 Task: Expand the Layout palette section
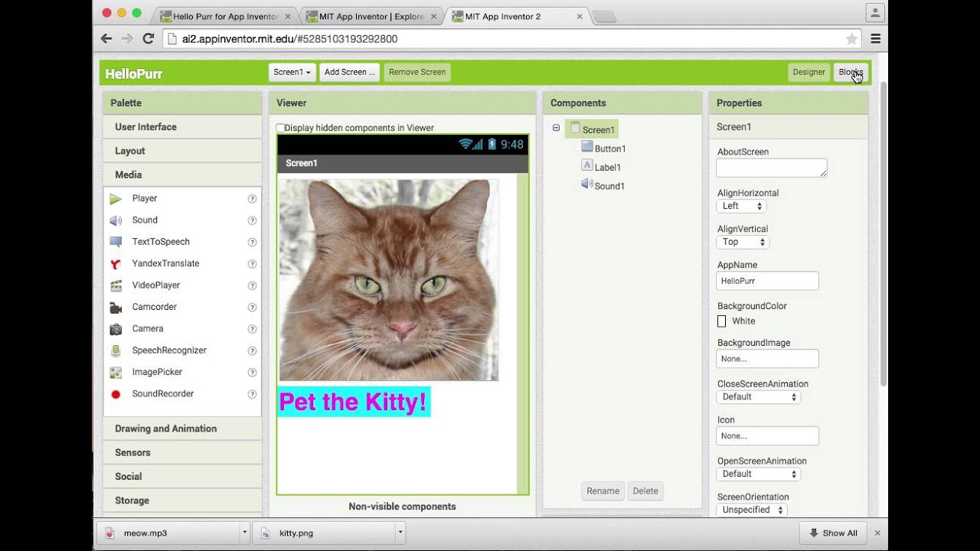click(182, 151)
